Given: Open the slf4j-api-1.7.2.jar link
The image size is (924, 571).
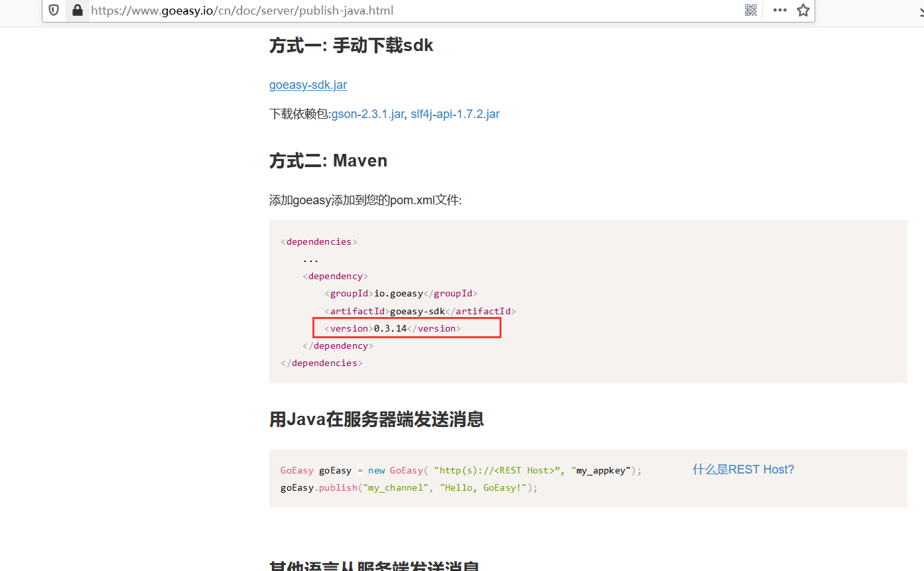Looking at the screenshot, I should (455, 114).
